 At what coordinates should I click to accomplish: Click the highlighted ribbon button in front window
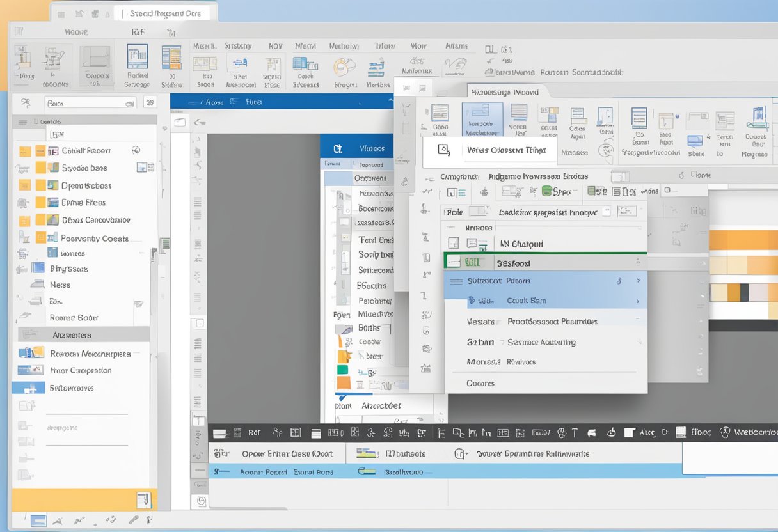(x=482, y=119)
